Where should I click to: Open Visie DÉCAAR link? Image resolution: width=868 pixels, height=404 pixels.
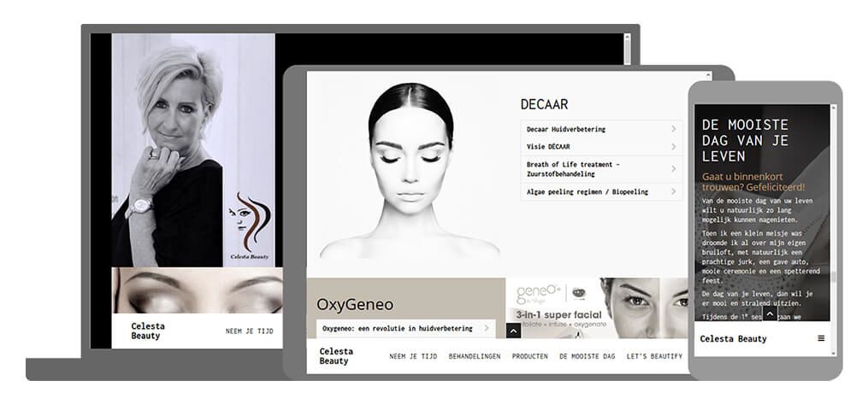coord(548,147)
